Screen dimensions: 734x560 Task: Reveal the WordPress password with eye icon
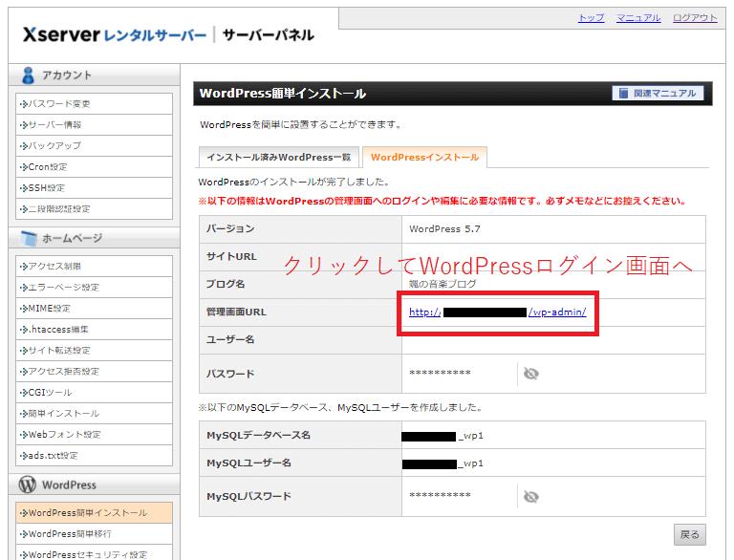530,374
